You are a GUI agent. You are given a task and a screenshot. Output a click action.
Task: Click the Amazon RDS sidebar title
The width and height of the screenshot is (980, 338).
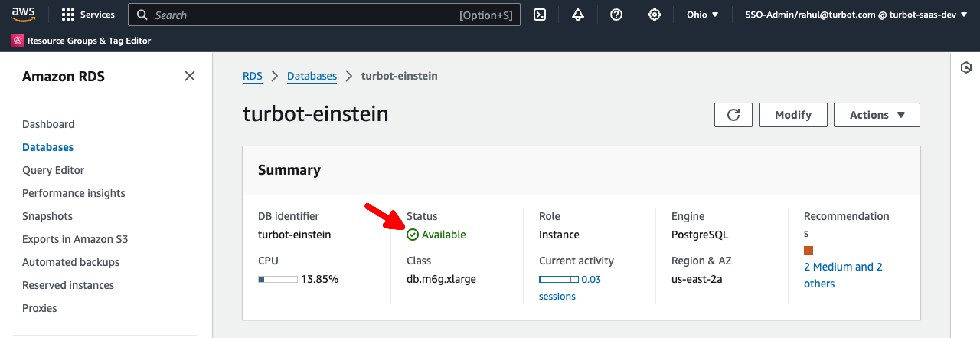click(63, 76)
